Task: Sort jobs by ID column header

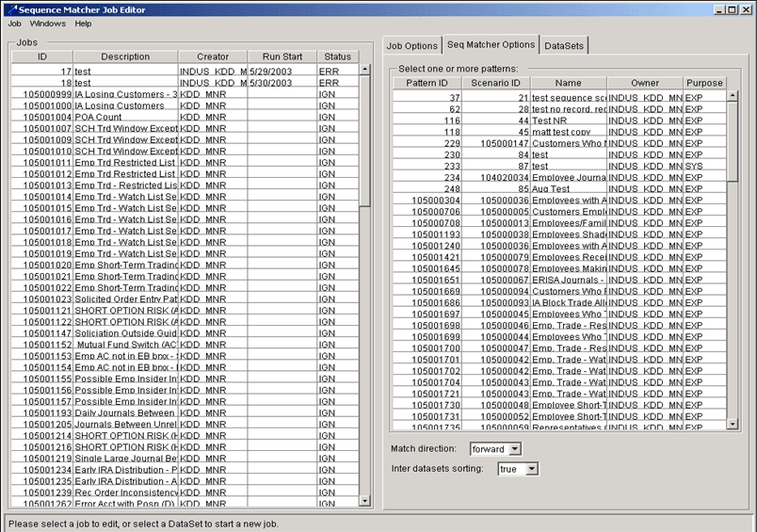Action: coord(42,56)
